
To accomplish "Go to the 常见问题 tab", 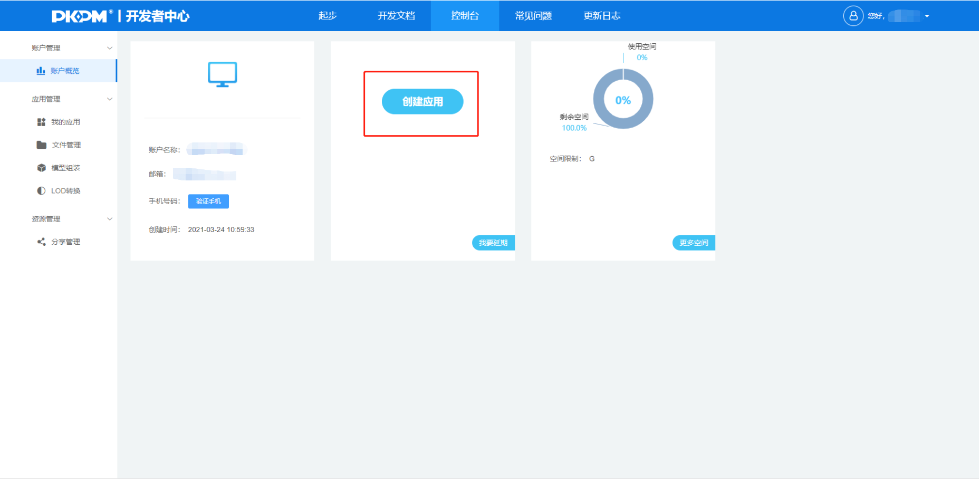I will (x=533, y=16).
